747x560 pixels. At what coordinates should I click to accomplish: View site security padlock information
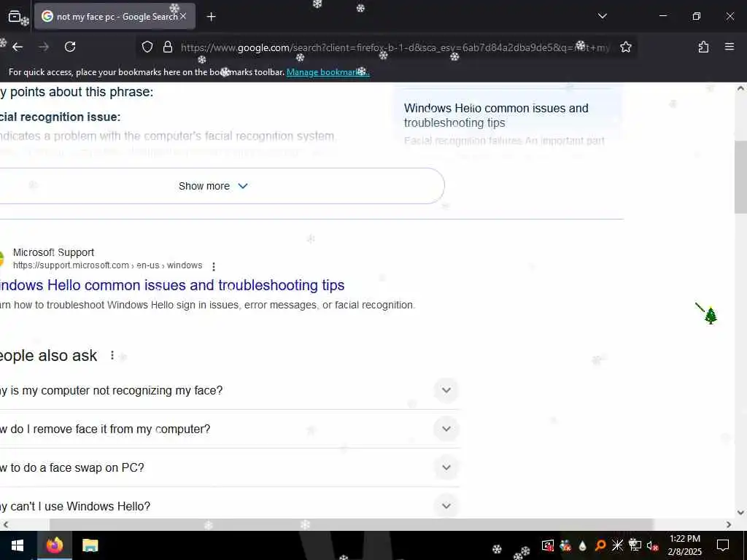(168, 47)
